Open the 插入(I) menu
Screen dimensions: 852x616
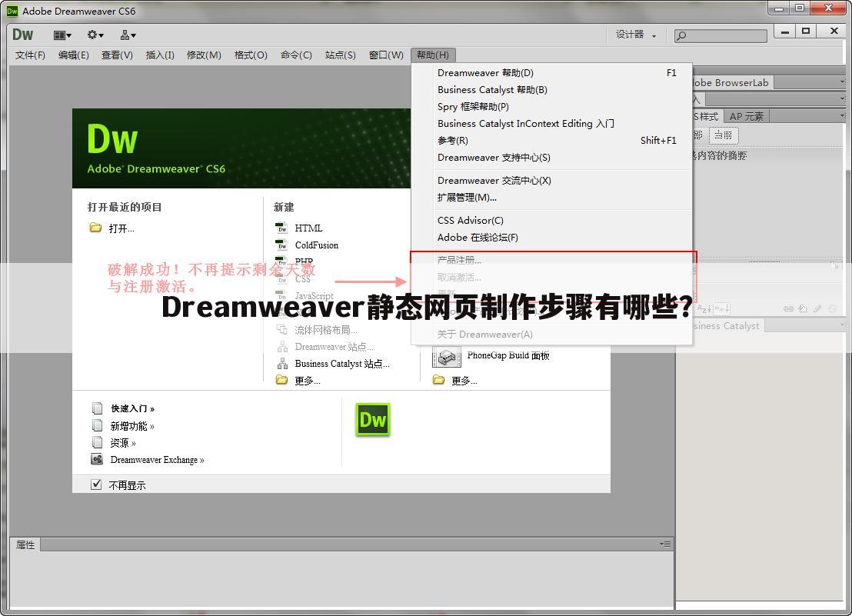(160, 55)
